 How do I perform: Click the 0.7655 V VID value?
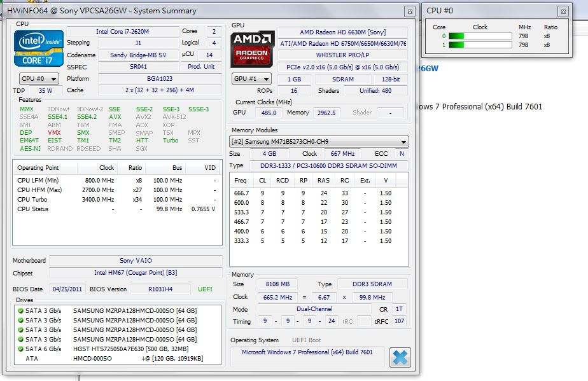pos(203,209)
